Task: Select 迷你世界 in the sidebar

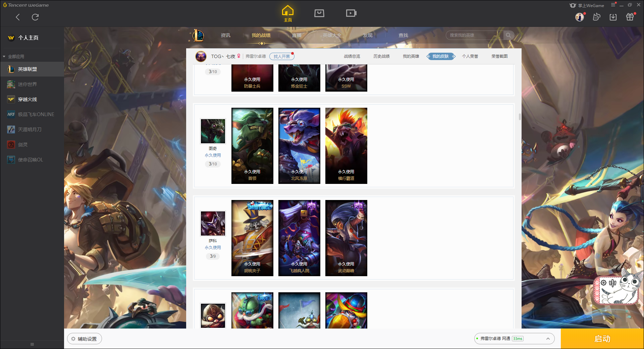Action: pos(32,84)
